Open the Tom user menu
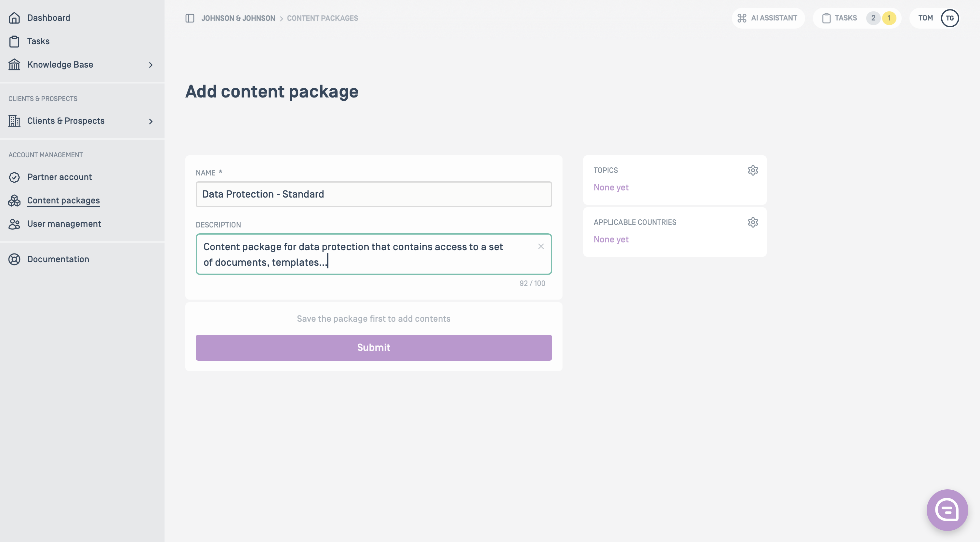 tap(935, 18)
